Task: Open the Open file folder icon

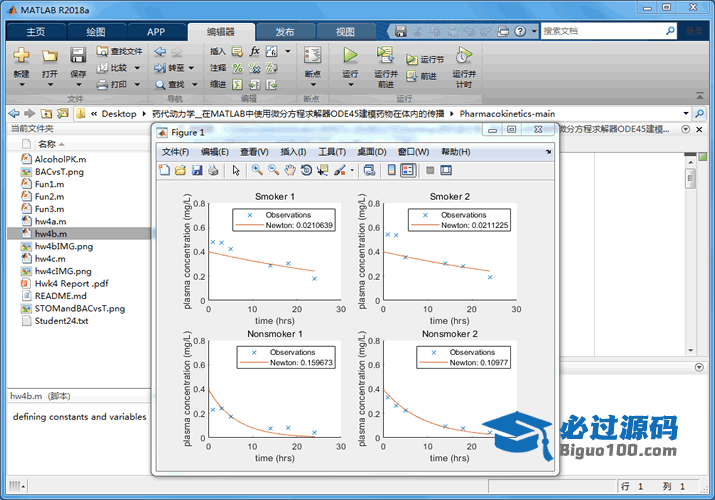Action: 50,56
